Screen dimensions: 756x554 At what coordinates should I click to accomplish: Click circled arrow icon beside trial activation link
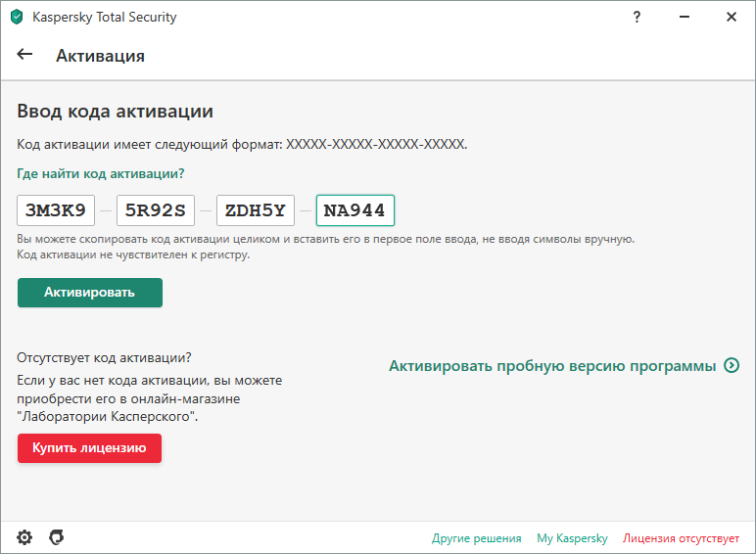click(x=732, y=366)
